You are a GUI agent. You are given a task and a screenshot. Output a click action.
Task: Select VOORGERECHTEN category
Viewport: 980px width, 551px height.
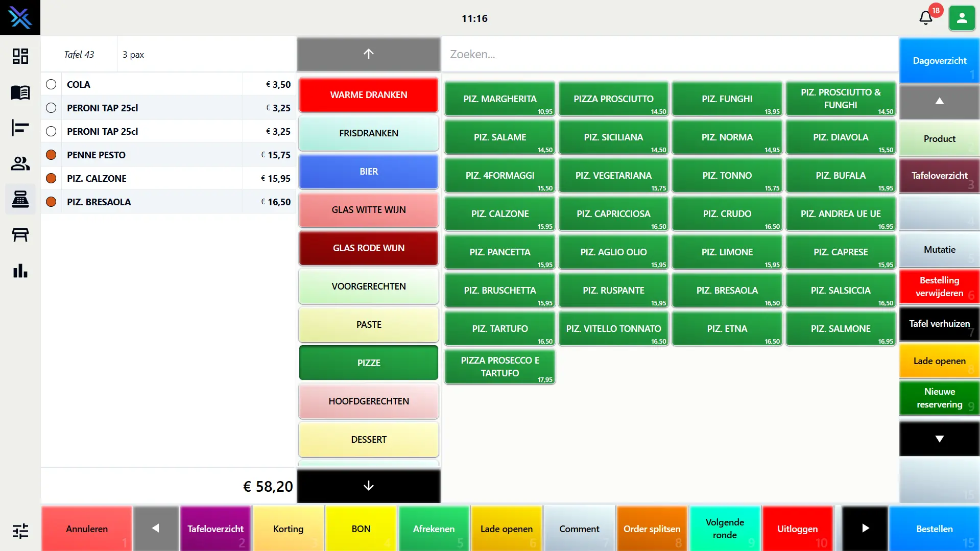coord(369,286)
